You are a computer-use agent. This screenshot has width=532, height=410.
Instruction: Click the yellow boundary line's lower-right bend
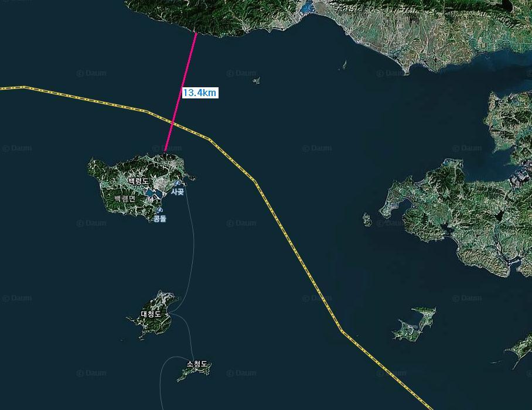(x=342, y=331)
